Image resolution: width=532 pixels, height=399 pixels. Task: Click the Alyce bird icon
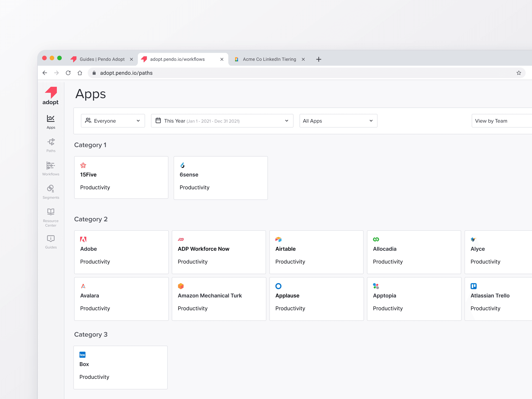(x=473, y=239)
